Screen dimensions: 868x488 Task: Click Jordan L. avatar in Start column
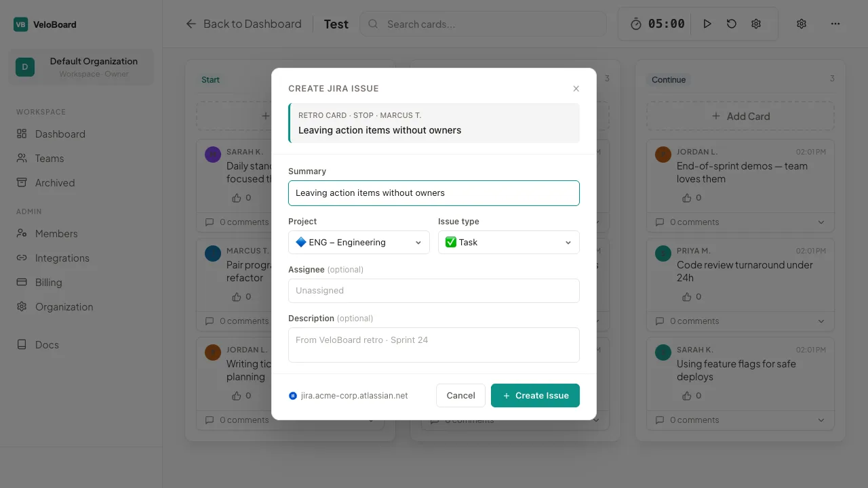[213, 352]
